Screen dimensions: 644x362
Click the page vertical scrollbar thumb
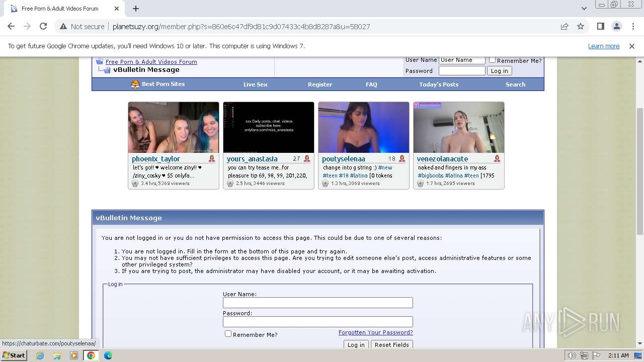(639, 171)
